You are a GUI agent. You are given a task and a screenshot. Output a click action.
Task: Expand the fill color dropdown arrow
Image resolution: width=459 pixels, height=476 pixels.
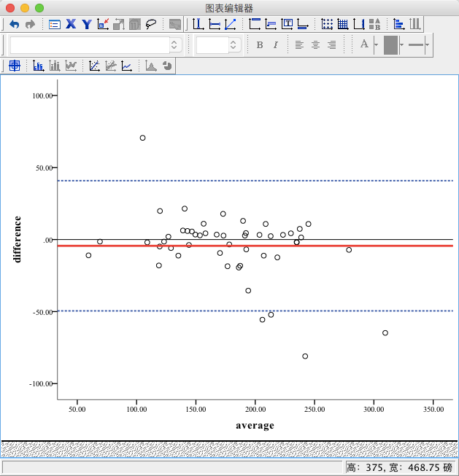[x=401, y=45]
